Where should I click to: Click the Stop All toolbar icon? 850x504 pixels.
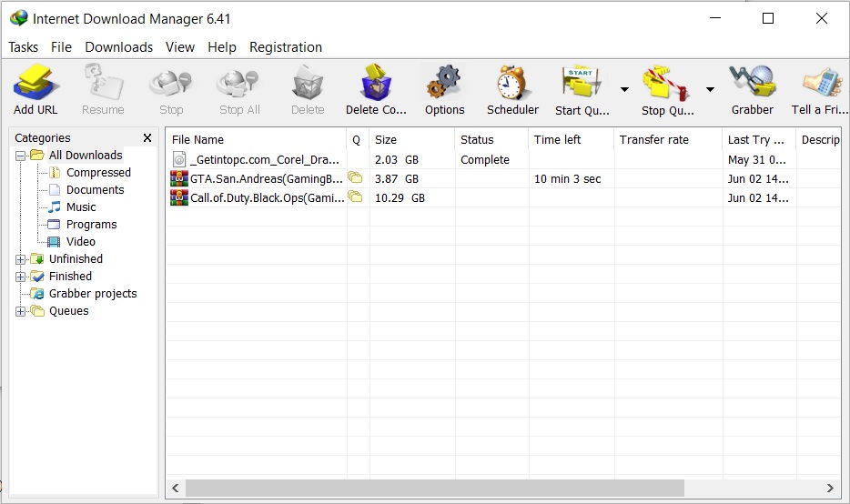(239, 83)
